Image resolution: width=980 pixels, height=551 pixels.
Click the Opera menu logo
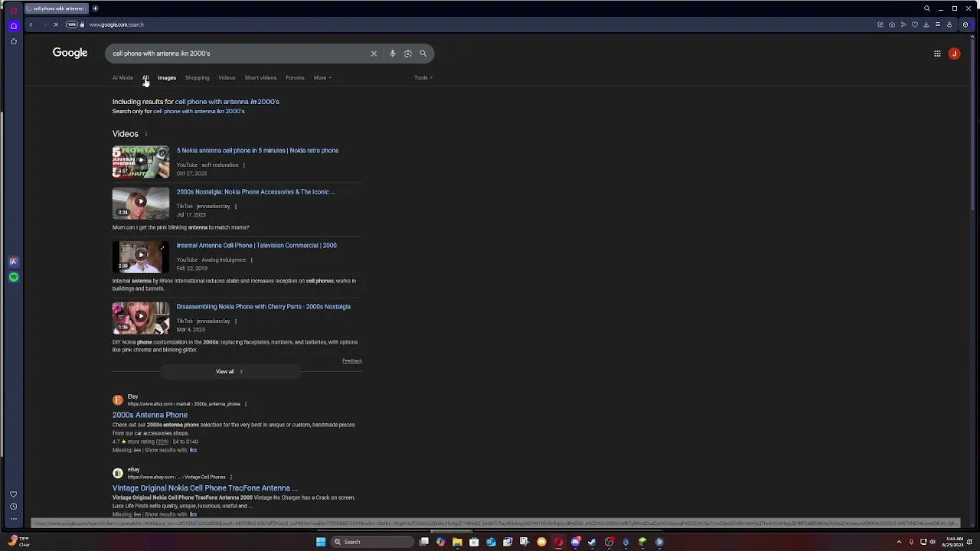[x=13, y=9]
